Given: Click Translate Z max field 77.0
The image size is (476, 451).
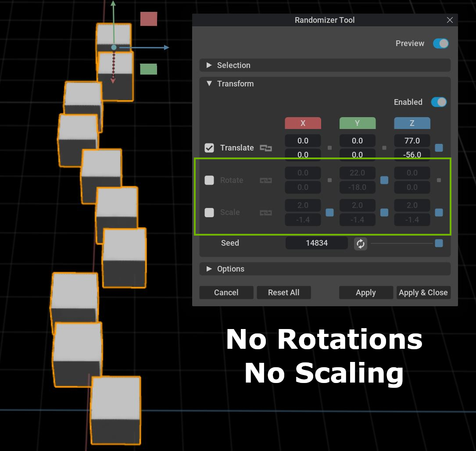Looking at the screenshot, I should (412, 140).
